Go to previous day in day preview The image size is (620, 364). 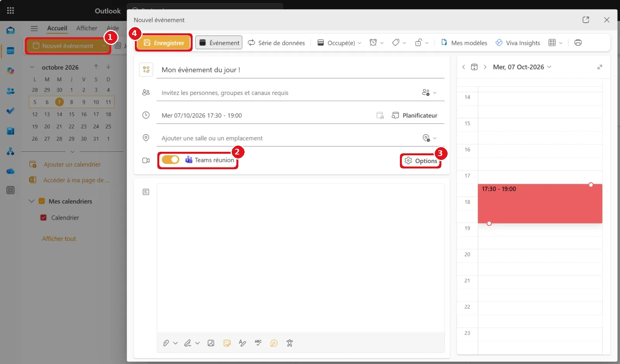(x=463, y=67)
